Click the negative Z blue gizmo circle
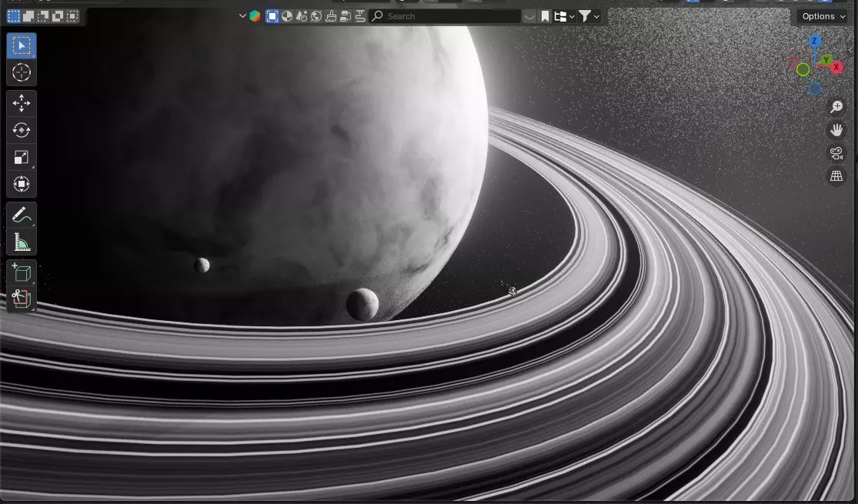Viewport: 858px width, 504px height. pos(815,88)
